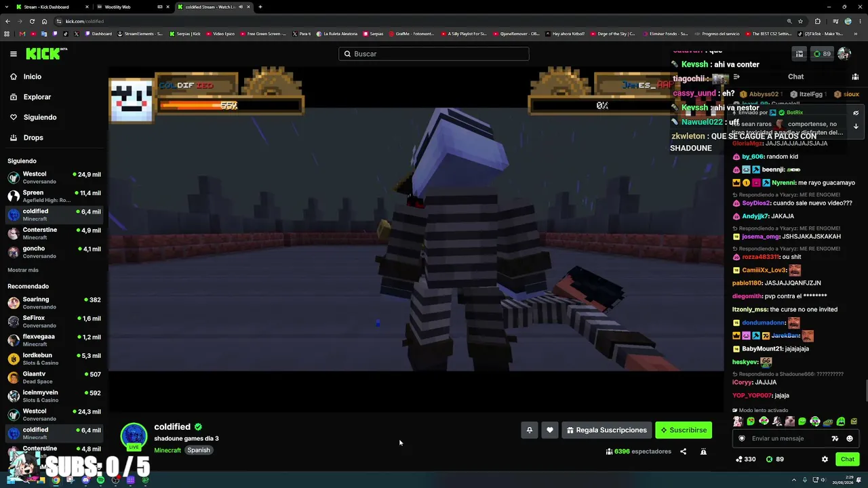The height and width of the screenshot is (488, 868).
Task: Focus the Buscar search field
Action: (x=434, y=54)
